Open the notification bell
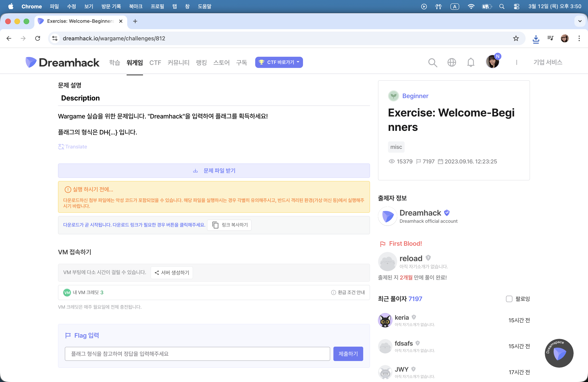Image resolution: width=588 pixels, height=382 pixels. 470,62
